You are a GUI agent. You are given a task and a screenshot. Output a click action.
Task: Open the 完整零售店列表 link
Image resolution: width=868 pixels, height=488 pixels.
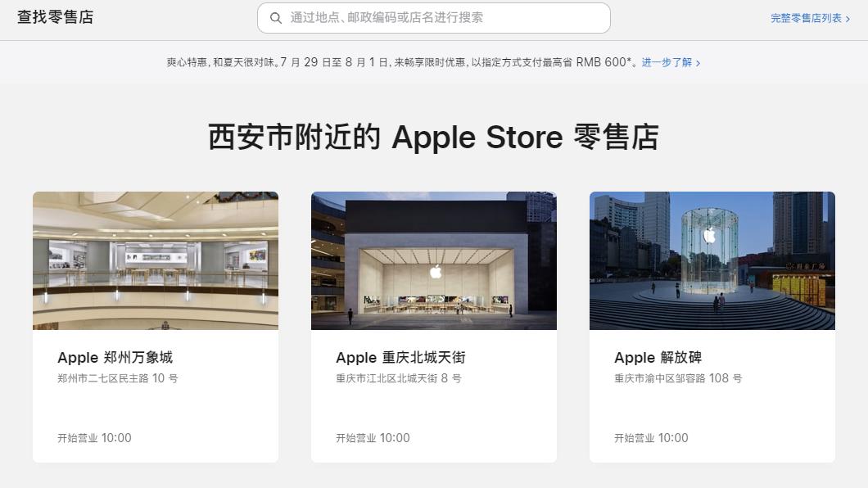pos(806,18)
